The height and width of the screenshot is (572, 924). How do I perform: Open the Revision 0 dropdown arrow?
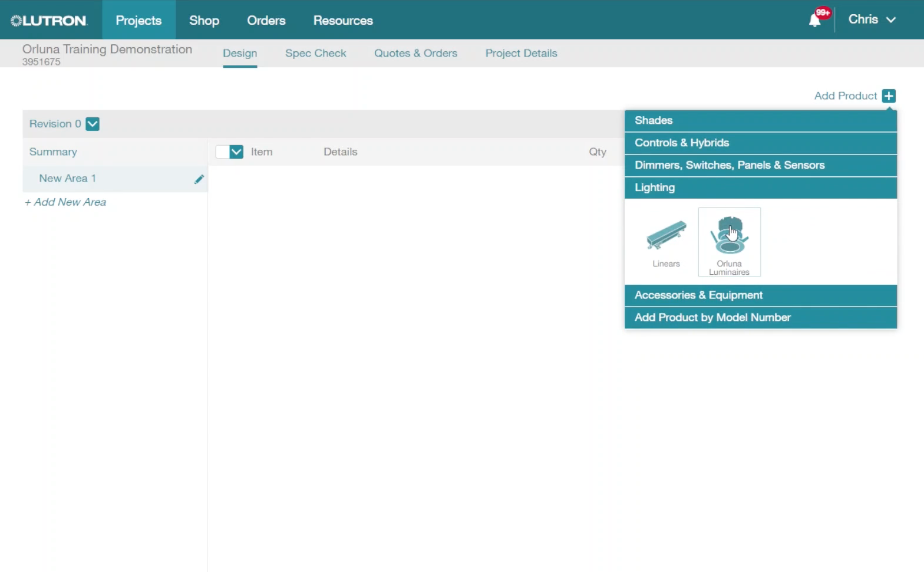pos(93,124)
